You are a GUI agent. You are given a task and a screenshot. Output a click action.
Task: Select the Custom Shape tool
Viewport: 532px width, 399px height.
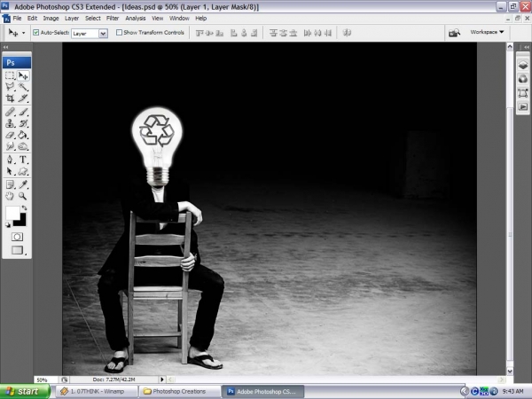tap(23, 171)
